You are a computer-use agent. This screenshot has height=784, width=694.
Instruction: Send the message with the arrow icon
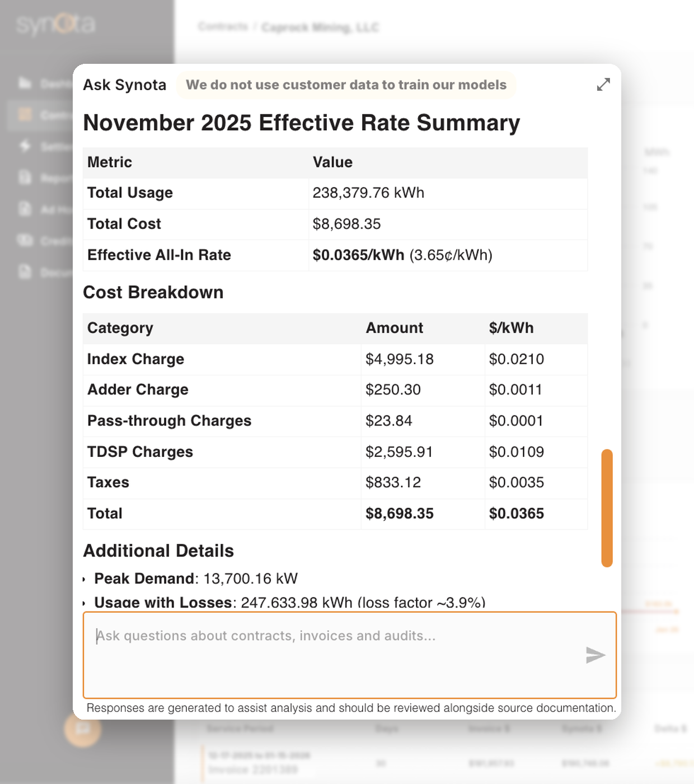595,655
